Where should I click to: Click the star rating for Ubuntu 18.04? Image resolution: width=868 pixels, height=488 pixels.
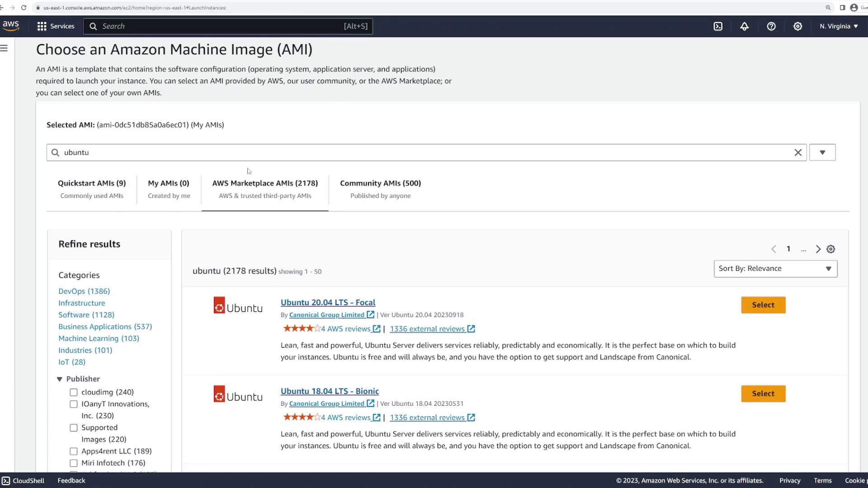tap(302, 417)
